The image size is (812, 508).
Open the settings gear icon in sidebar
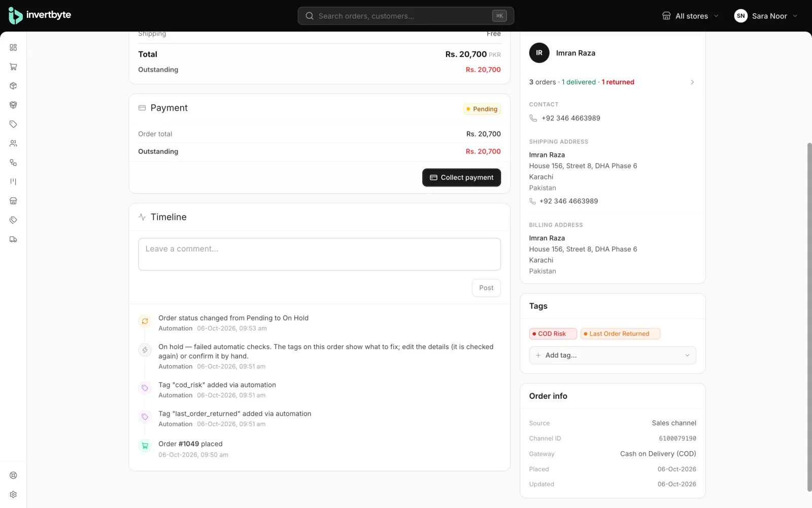(13, 494)
